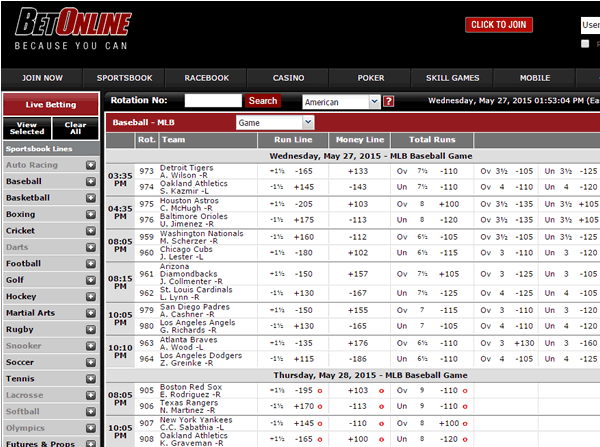Click the plus icon beside Olympics
Image resolution: width=600 pixels, height=447 pixels.
91,428
